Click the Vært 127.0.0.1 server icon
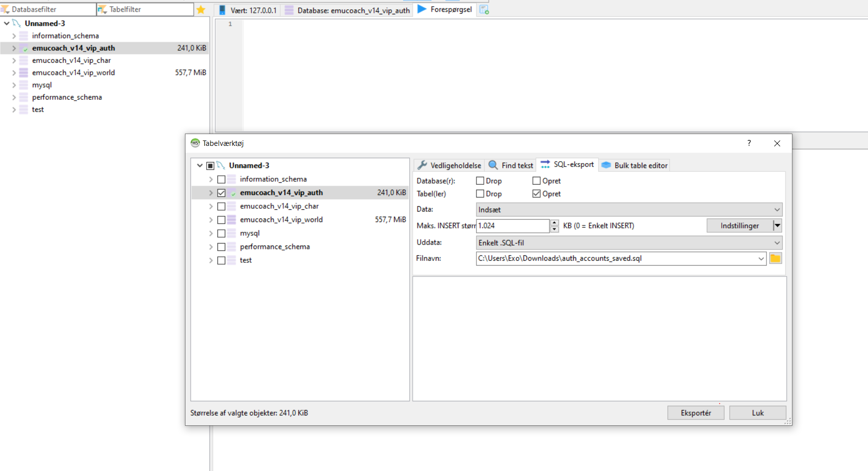The width and height of the screenshot is (868, 471). tap(222, 10)
